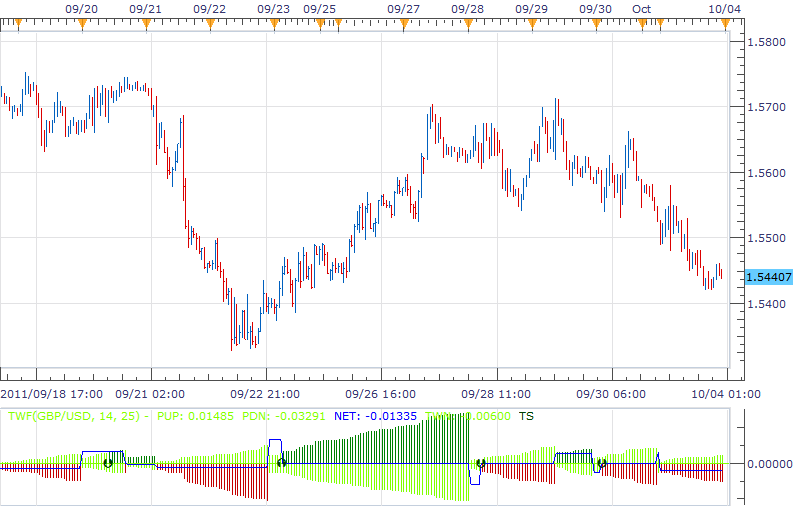This screenshot has width=801, height=506.
Task: Select the TWF(GBP/USD, 14, 25) indicator label
Action: pyautogui.click(x=74, y=416)
